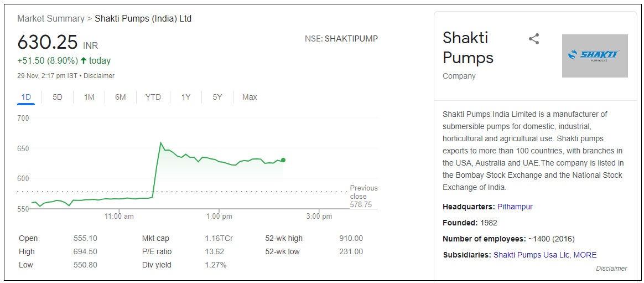This screenshot has height=283, width=644.
Task: Open the Pithampur headquarters link
Action: click(515, 207)
